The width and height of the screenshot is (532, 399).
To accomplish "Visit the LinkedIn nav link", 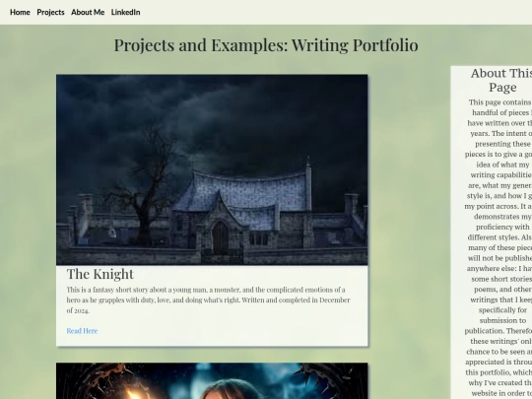I will tap(125, 12).
